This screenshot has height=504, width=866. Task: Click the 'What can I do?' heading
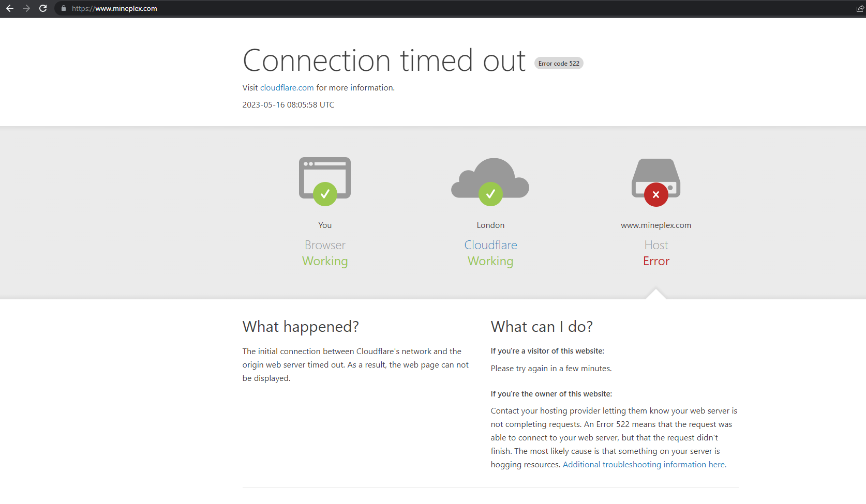click(x=542, y=327)
